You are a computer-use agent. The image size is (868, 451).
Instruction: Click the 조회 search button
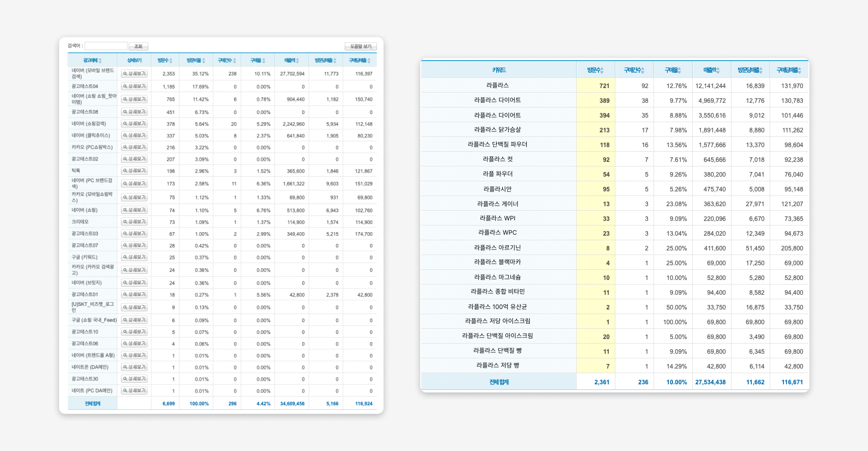click(x=138, y=46)
